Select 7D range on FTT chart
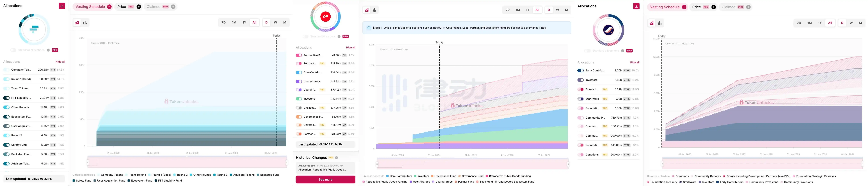The width and height of the screenshot is (868, 186). [x=223, y=23]
